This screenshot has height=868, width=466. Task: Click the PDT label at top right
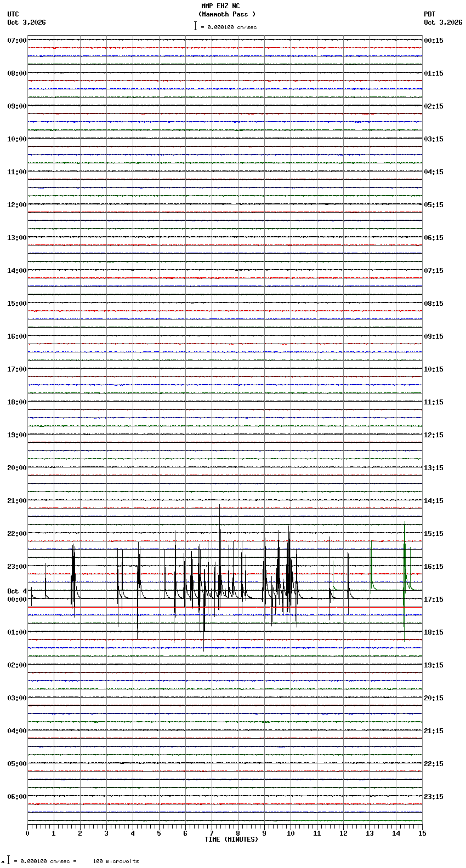tap(429, 14)
